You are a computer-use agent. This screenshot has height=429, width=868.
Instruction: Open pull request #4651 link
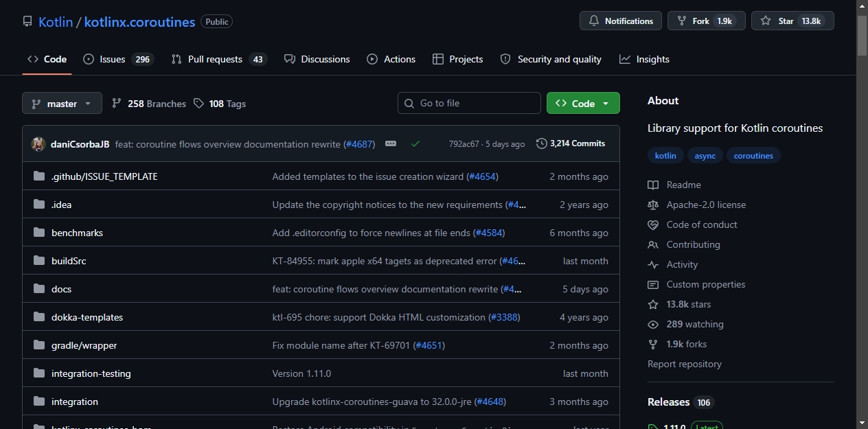(x=429, y=345)
